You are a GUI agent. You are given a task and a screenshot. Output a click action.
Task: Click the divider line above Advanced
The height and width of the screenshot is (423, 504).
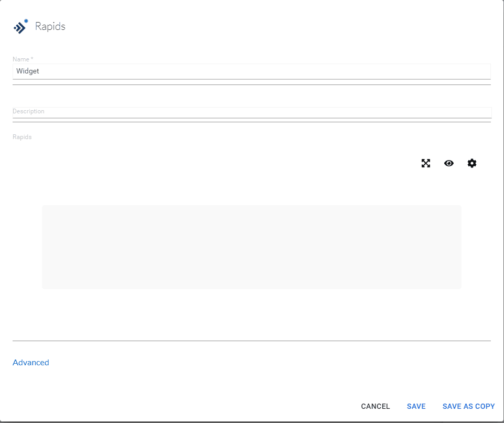[252, 341]
